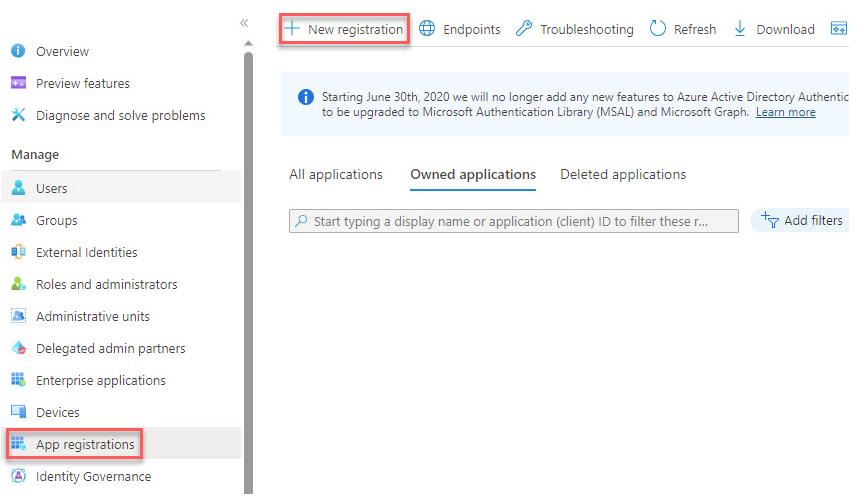Switch to the All applications tab
This screenshot has width=865, height=500.
[x=335, y=174]
